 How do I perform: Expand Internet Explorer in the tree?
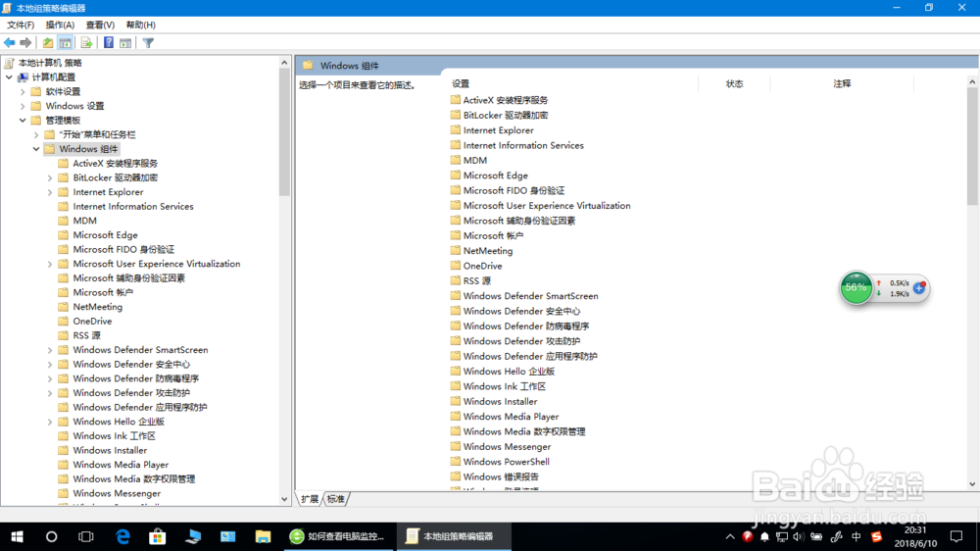(x=50, y=192)
